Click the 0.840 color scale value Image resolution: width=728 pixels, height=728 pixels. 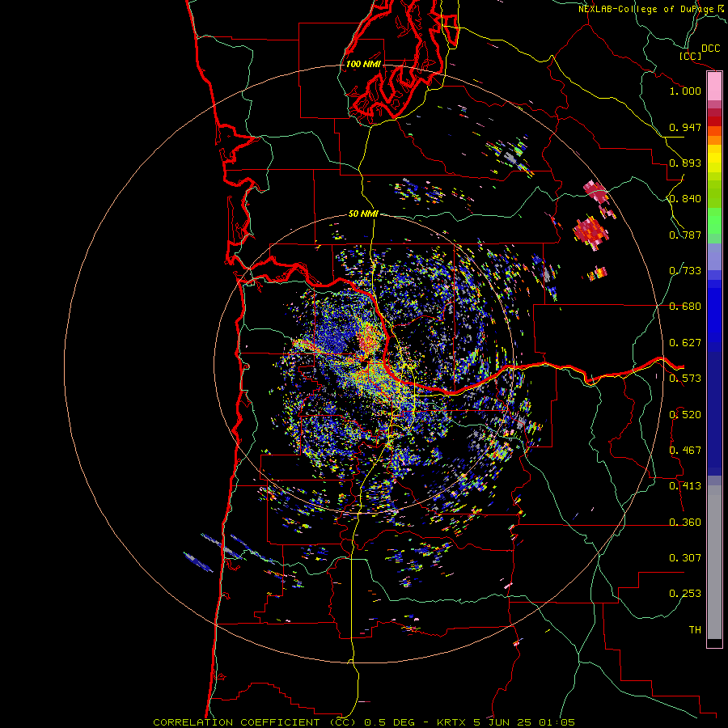685,199
